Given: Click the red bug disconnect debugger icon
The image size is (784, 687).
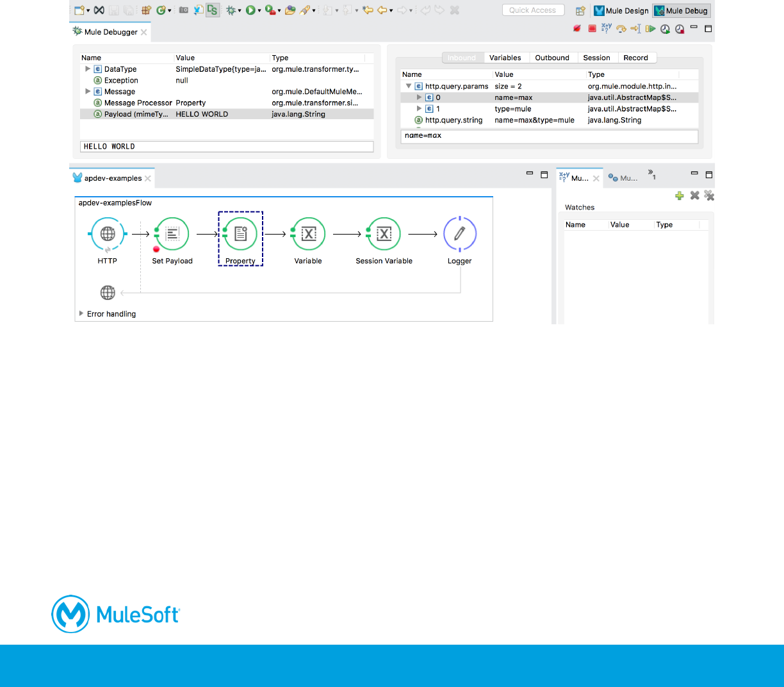Looking at the screenshot, I should click(x=577, y=29).
